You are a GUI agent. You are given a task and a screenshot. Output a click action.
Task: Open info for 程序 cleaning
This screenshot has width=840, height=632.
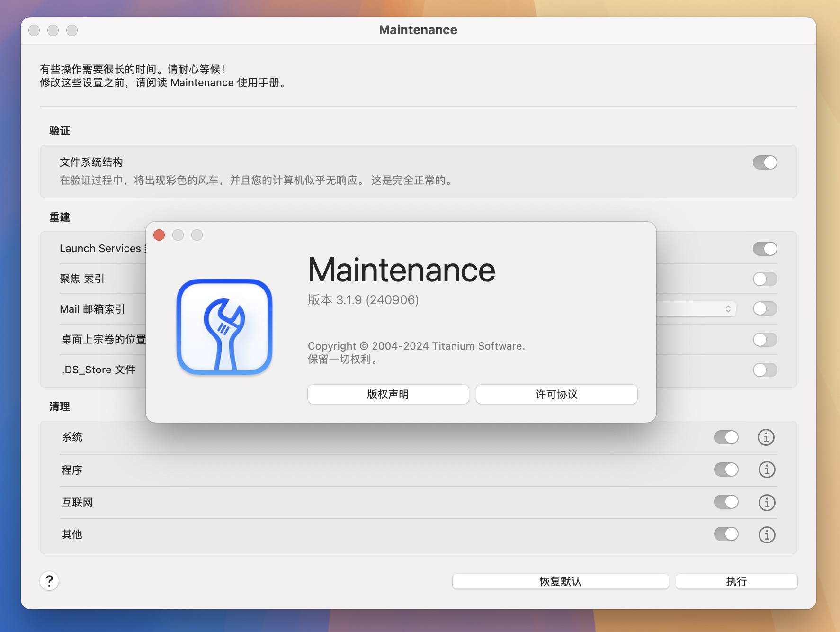pos(767,469)
